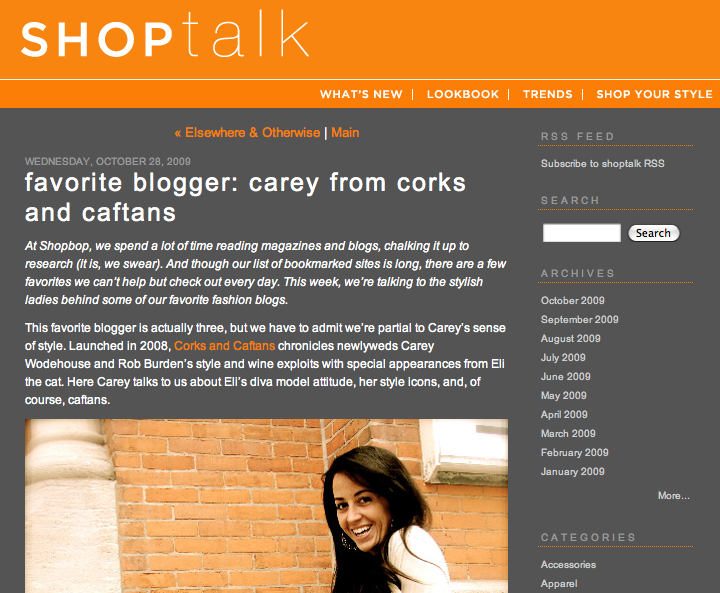The width and height of the screenshot is (720, 593).
Task: Click the Main link
Action: [345, 133]
